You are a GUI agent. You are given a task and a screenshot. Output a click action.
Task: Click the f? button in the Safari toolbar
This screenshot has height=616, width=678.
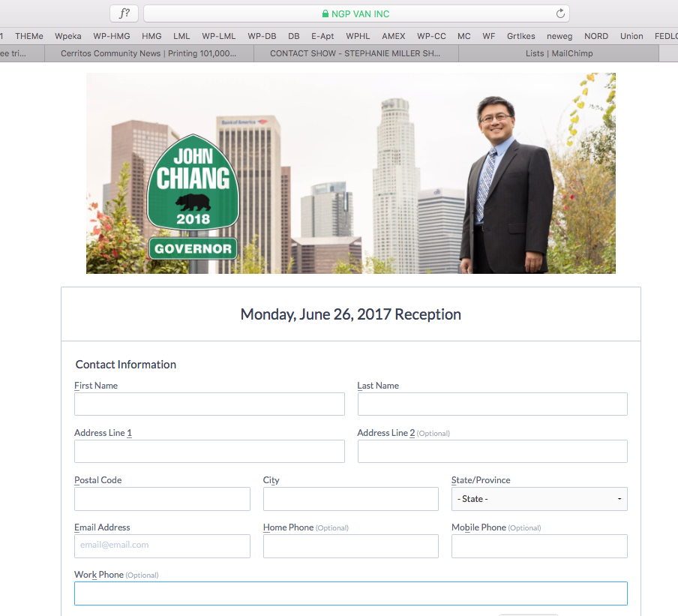[x=124, y=14]
